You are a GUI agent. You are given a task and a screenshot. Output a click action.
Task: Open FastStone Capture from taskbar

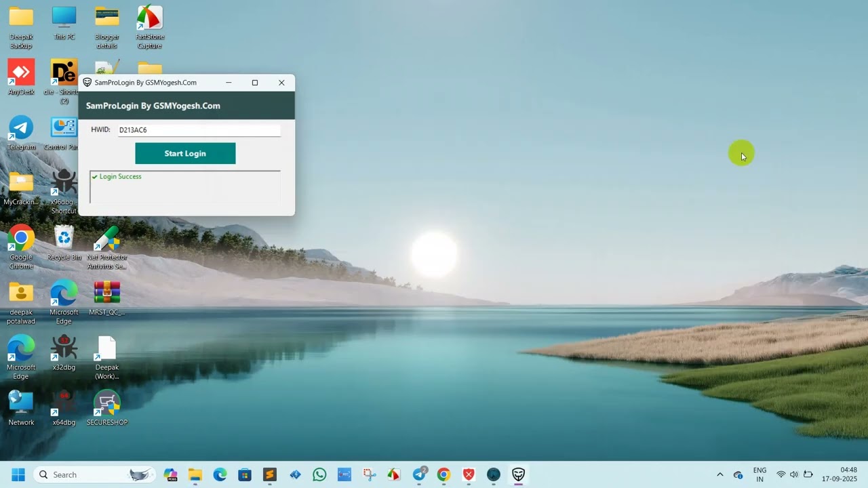(394, 474)
